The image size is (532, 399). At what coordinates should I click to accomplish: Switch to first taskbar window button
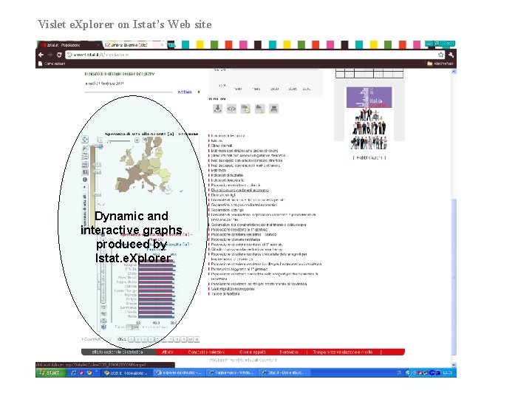tap(126, 372)
